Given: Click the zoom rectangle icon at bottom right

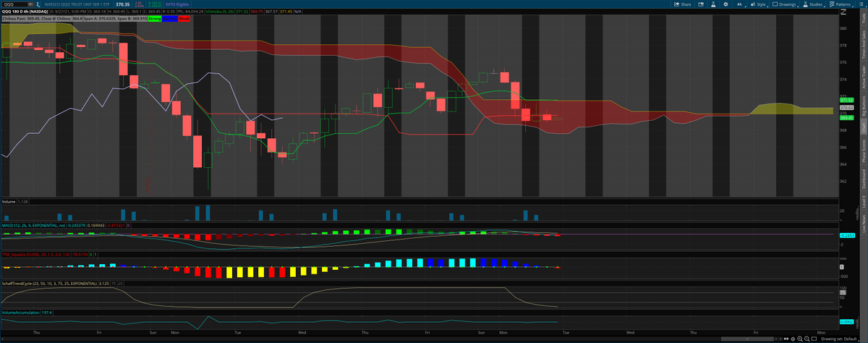Looking at the screenshot, I should [x=814, y=339].
